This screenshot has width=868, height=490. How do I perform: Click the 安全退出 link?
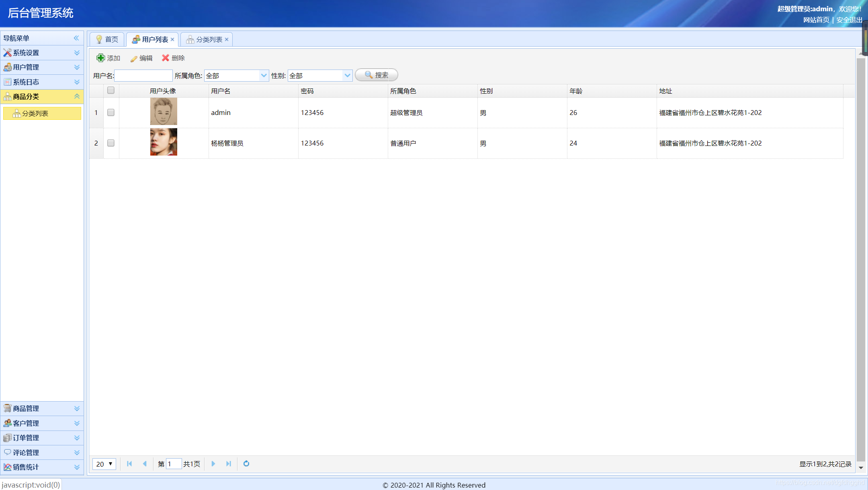click(x=849, y=20)
